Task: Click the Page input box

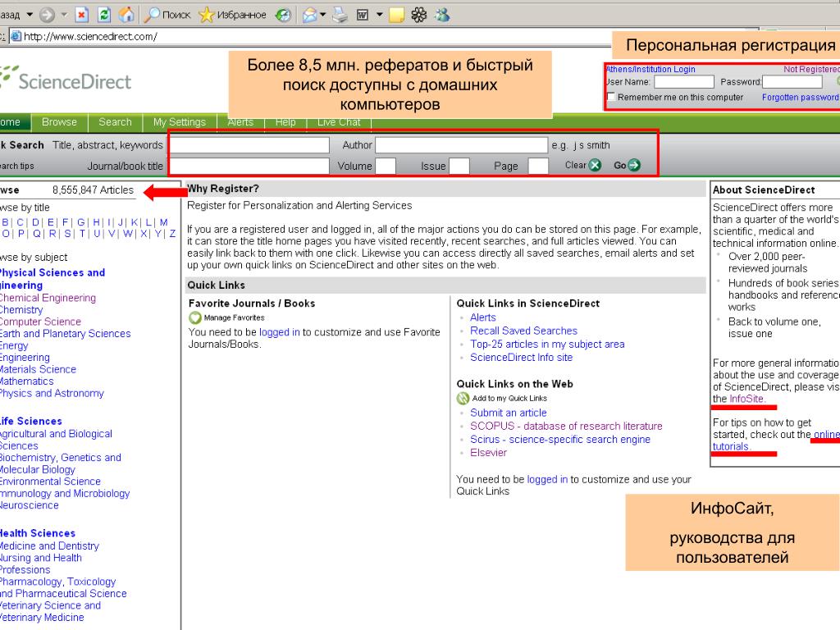Action: coord(538,166)
